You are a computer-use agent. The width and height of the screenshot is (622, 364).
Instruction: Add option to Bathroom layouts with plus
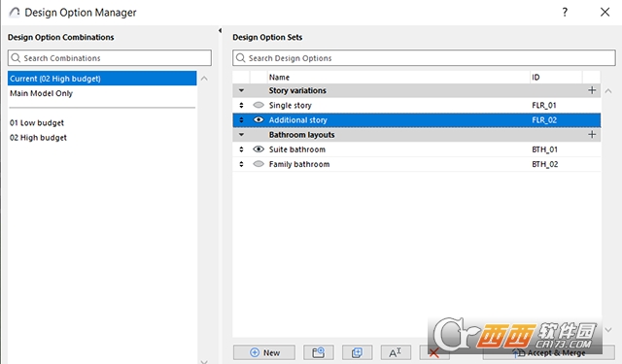pos(592,135)
